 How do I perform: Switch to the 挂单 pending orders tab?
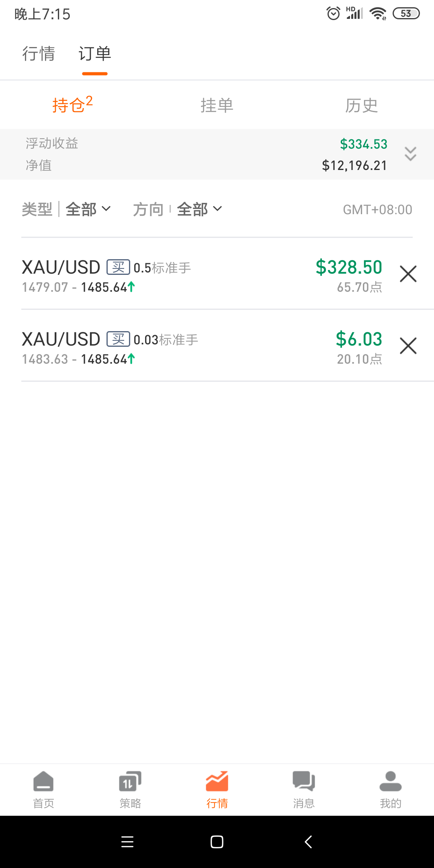pyautogui.click(x=217, y=106)
